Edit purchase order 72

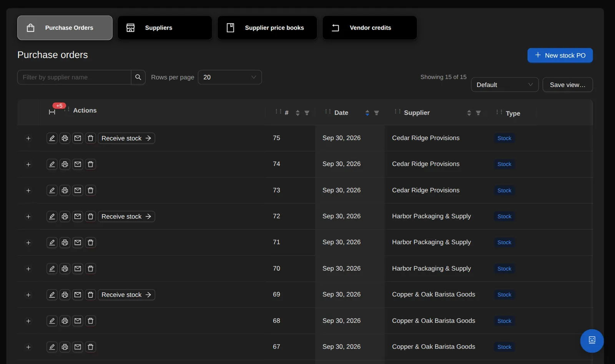click(x=52, y=217)
